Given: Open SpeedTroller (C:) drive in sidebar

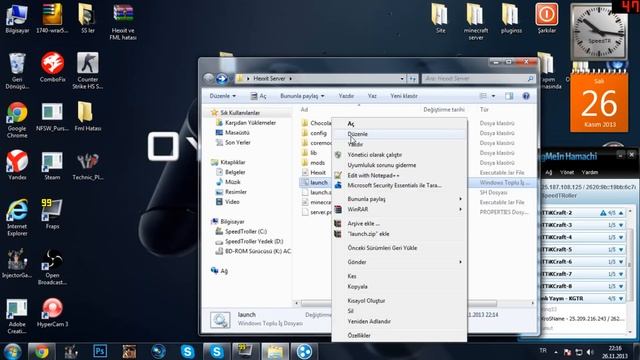Looking at the screenshot, I should (x=241, y=231).
